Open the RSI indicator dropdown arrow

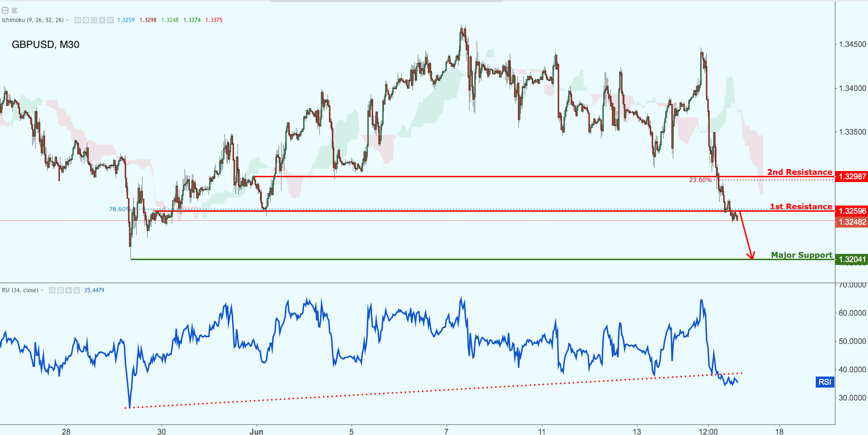[42, 290]
